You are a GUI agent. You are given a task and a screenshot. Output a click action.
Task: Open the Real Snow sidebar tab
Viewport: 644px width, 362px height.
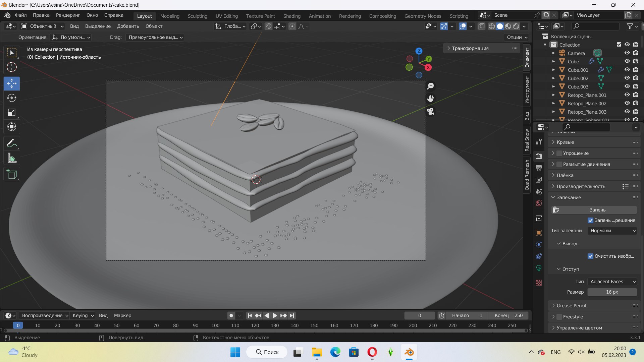(527, 140)
